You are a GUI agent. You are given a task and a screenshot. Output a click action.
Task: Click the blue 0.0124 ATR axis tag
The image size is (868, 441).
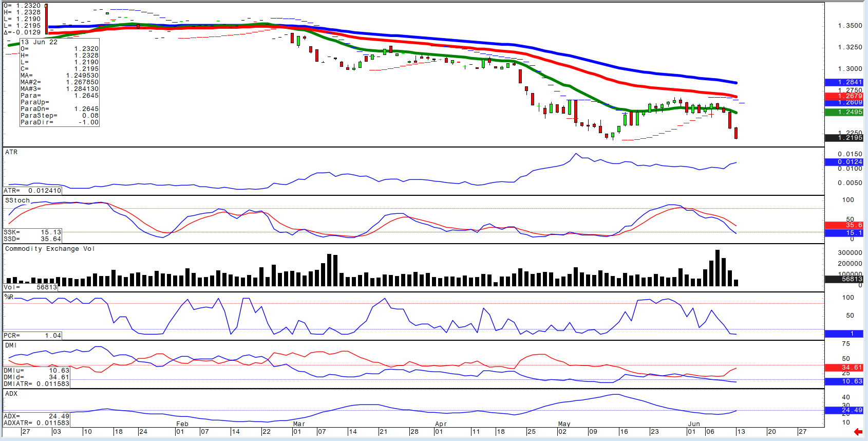tap(844, 162)
